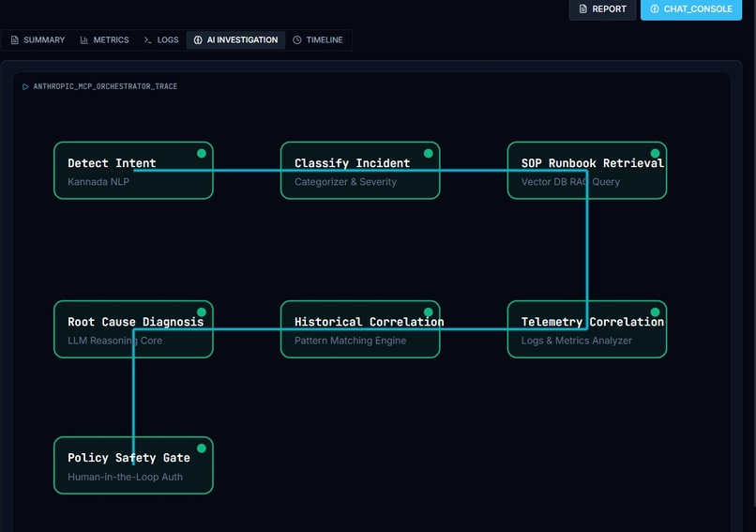The height and width of the screenshot is (532, 756).
Task: Click the green status dot on Policy Safety Gate
Action: (x=202, y=448)
